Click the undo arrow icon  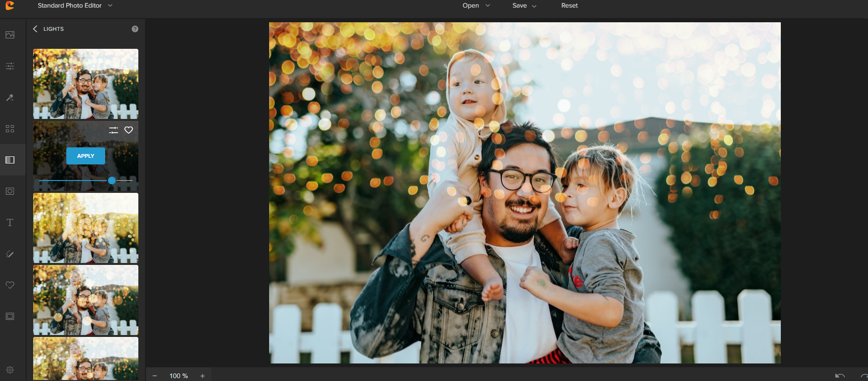tap(840, 376)
